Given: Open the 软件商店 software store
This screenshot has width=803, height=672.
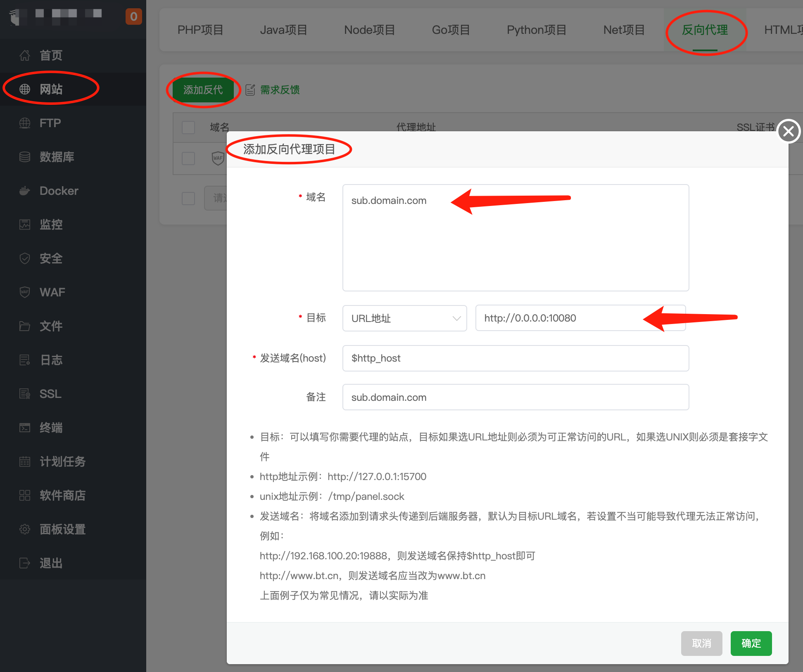Looking at the screenshot, I should click(x=62, y=495).
